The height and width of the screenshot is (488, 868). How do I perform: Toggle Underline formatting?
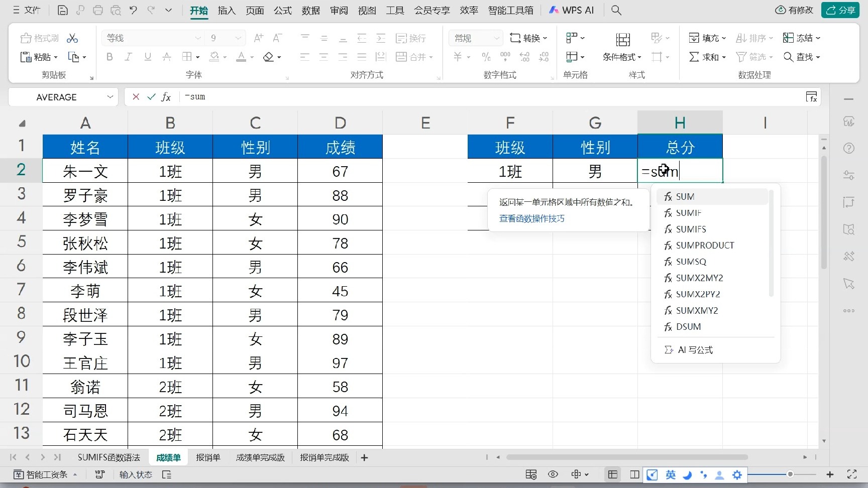pyautogui.click(x=148, y=57)
